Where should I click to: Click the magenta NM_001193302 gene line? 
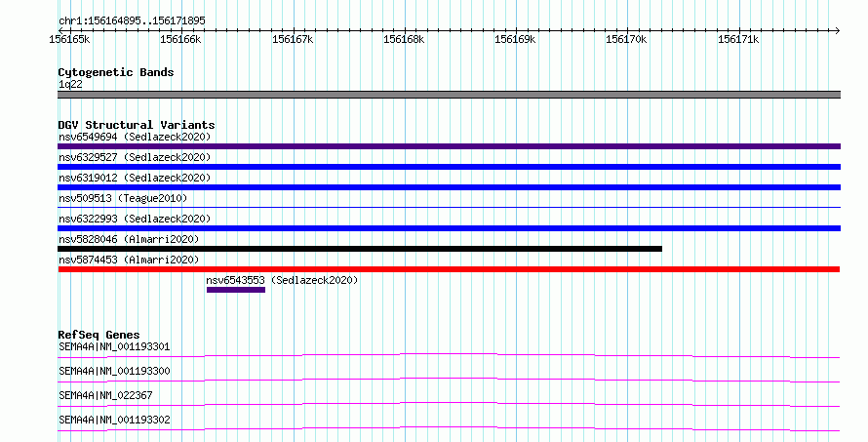point(449,428)
